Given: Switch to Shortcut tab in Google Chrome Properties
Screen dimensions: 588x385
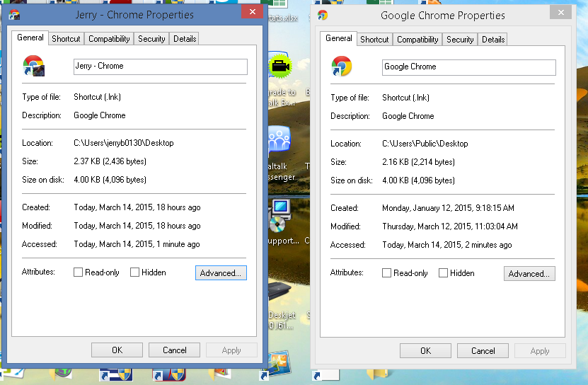Looking at the screenshot, I should click(374, 40).
